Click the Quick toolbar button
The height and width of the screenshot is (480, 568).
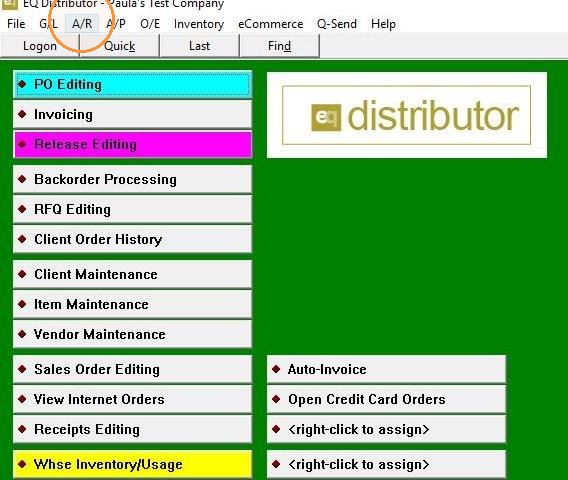coord(120,46)
